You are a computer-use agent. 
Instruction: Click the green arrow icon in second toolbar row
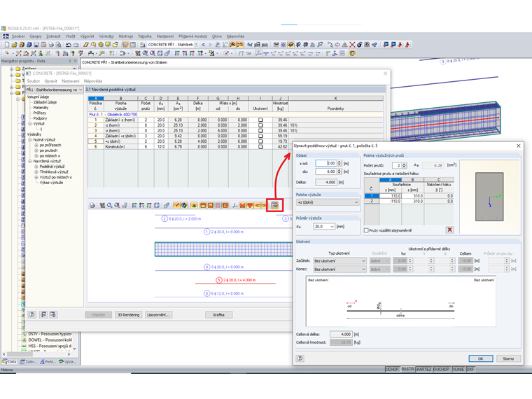[x=328, y=53]
